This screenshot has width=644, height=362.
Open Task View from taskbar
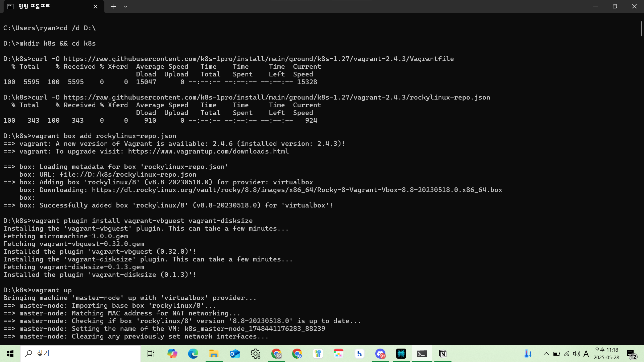[151, 354]
